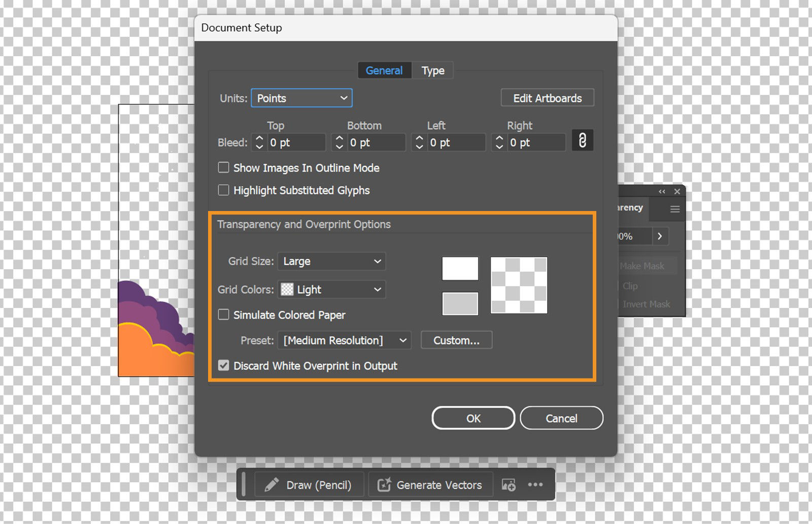The image size is (812, 524).
Task: Select the General tab
Action: 384,70
